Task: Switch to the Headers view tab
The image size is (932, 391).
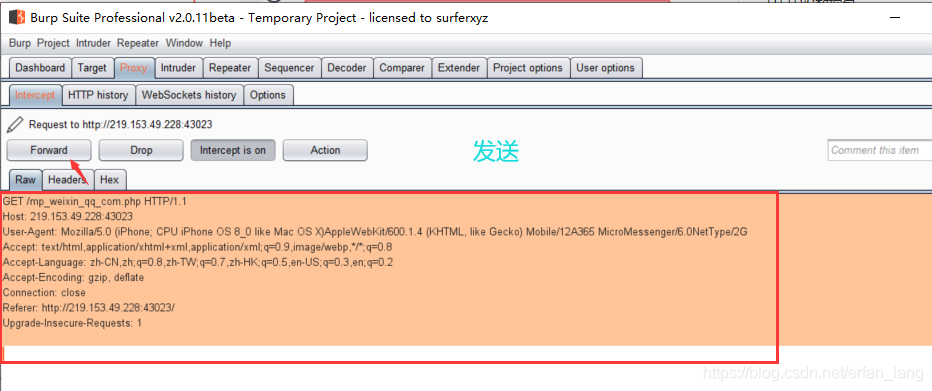Action: 68,179
